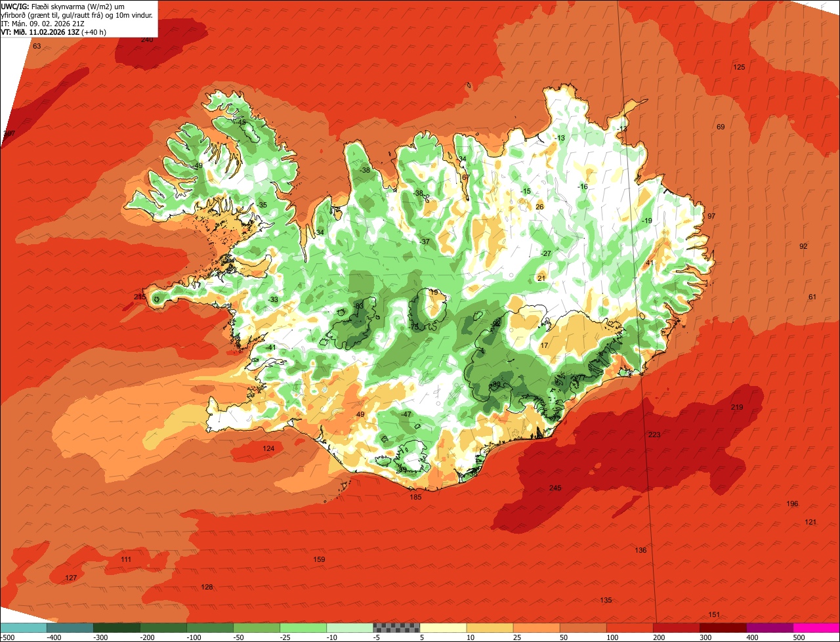Click the legend swatch between 200 and 300

(677, 628)
